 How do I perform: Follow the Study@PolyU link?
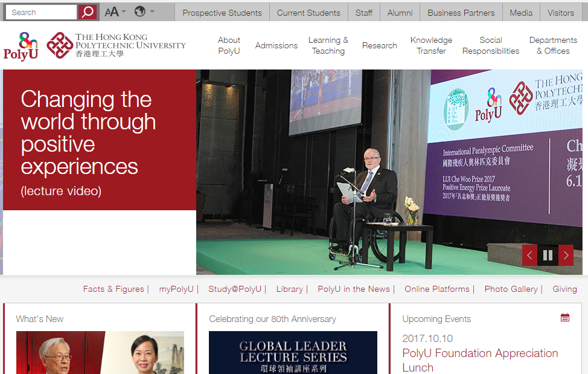click(x=235, y=289)
